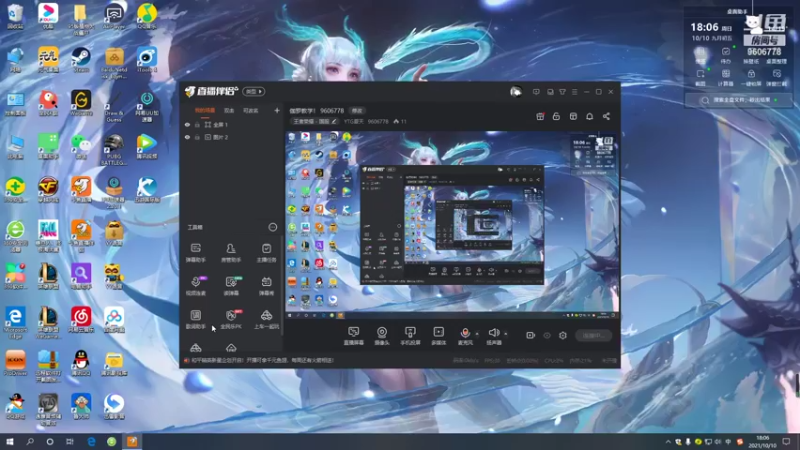
Task: Edit the 王者荣耀 · 国服 category selector
Action: coord(315,121)
